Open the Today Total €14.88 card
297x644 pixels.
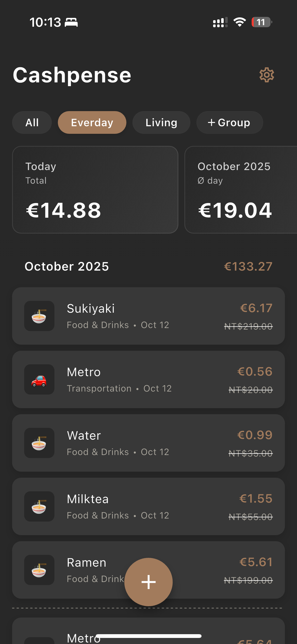point(95,190)
